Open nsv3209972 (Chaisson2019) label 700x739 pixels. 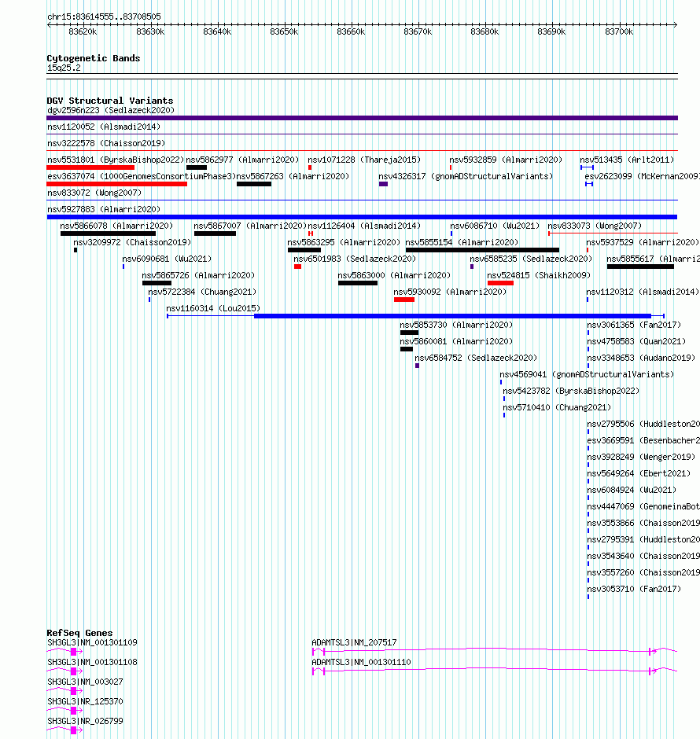(132, 242)
